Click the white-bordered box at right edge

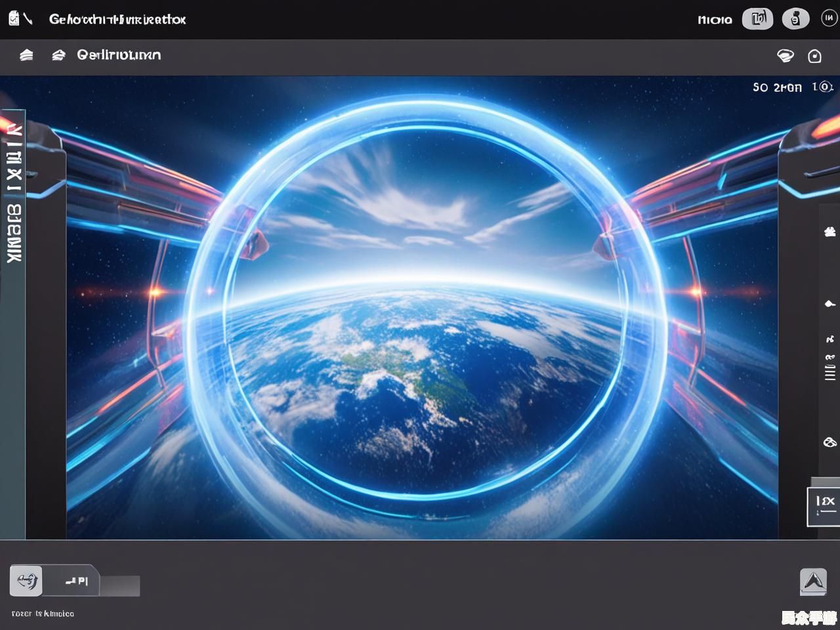pyautogui.click(x=824, y=506)
